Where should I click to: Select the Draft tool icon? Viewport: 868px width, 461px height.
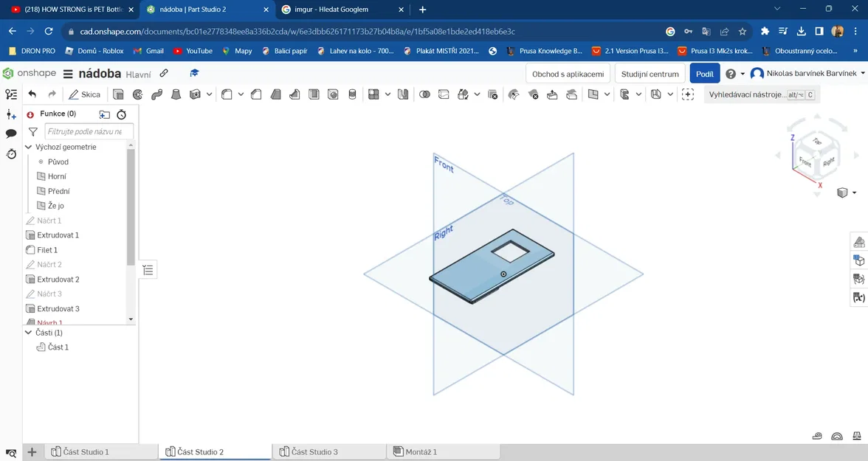point(275,94)
